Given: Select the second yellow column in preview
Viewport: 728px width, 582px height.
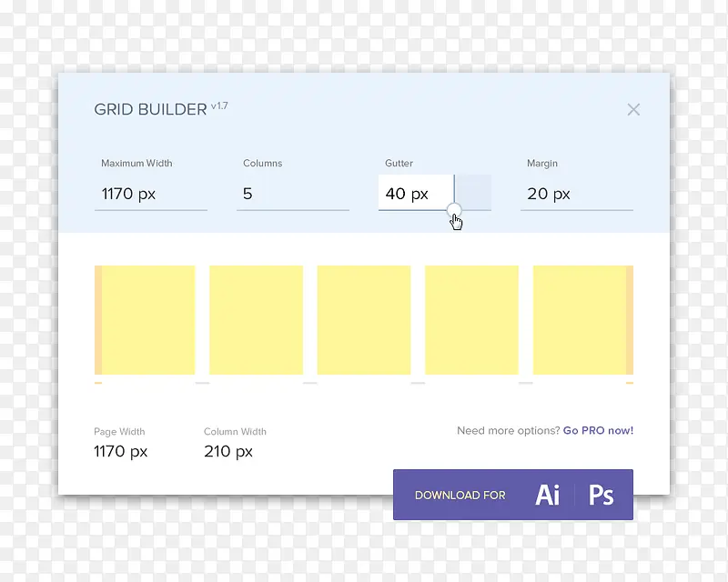Looking at the screenshot, I should 256,320.
